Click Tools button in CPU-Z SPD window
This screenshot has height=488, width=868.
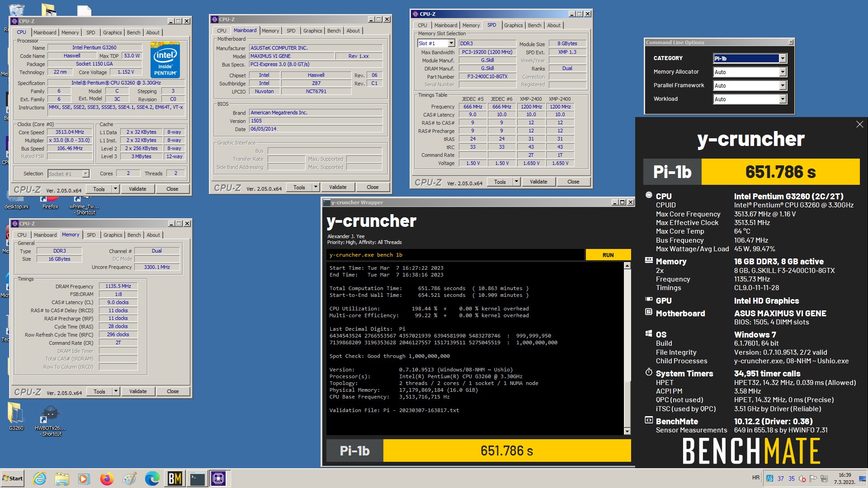(500, 182)
